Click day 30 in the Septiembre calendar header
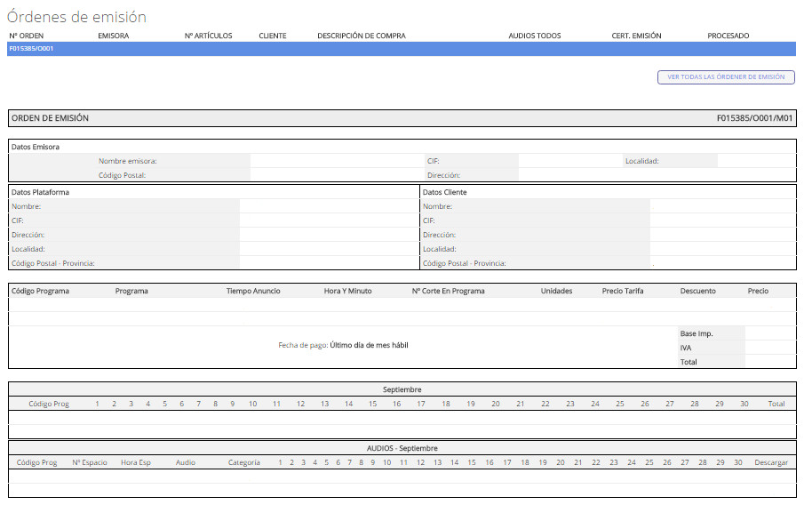 744,404
